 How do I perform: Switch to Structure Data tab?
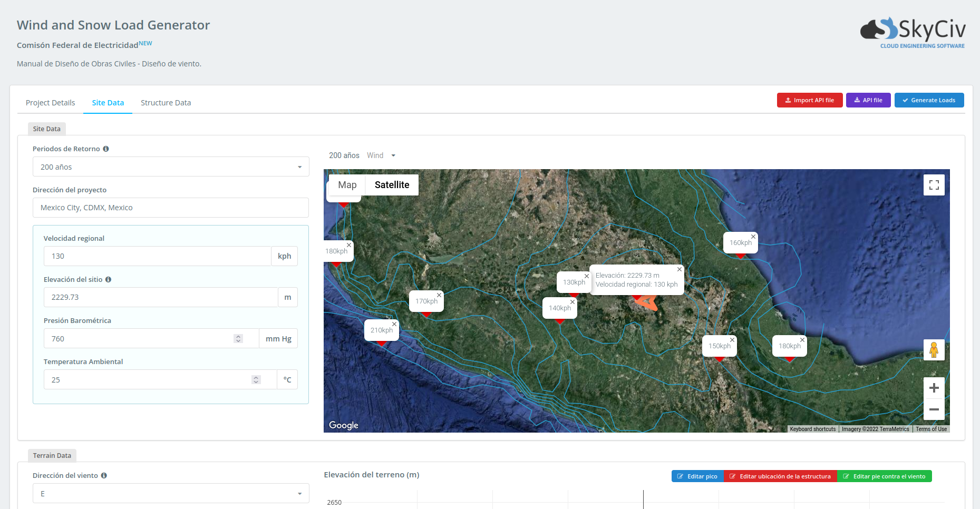[x=166, y=103]
